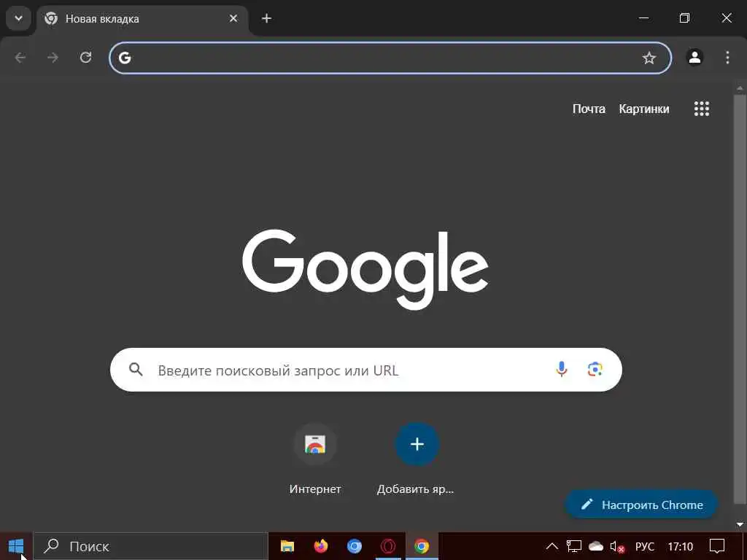Open network status tray icon
747x560 pixels.
pos(574,546)
